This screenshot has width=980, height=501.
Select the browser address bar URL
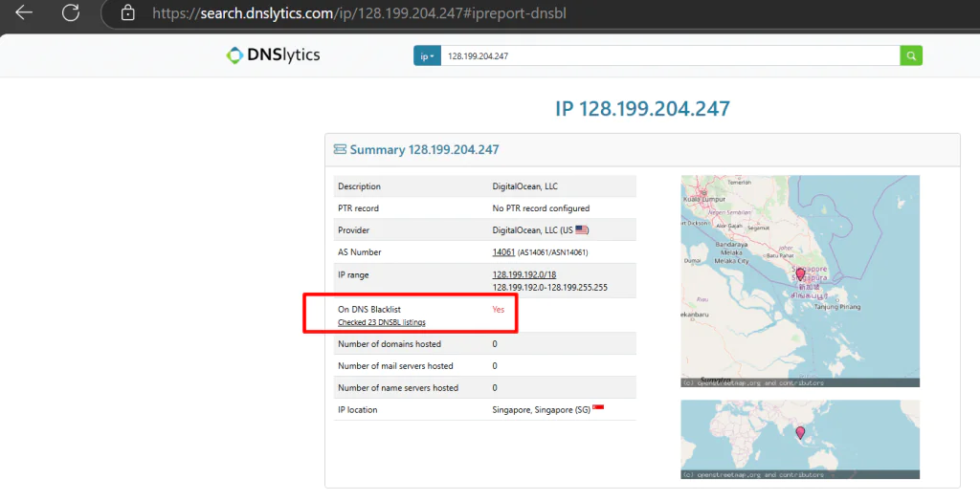(x=360, y=13)
